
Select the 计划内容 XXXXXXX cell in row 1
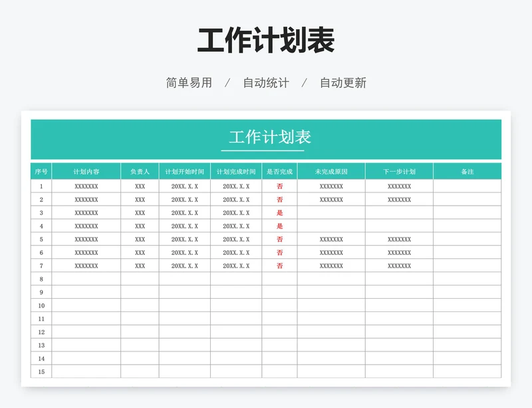(86, 186)
